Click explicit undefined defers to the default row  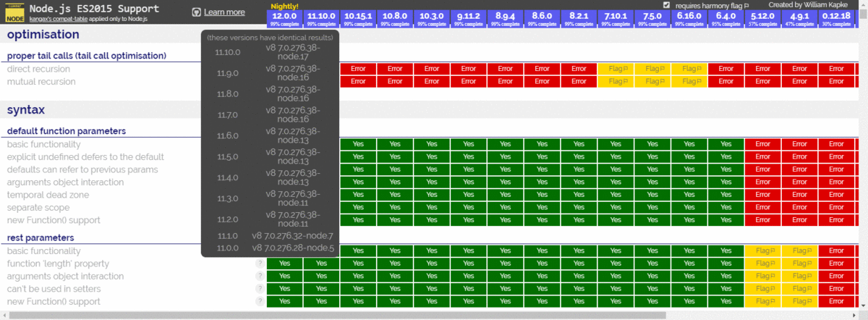[x=85, y=157]
